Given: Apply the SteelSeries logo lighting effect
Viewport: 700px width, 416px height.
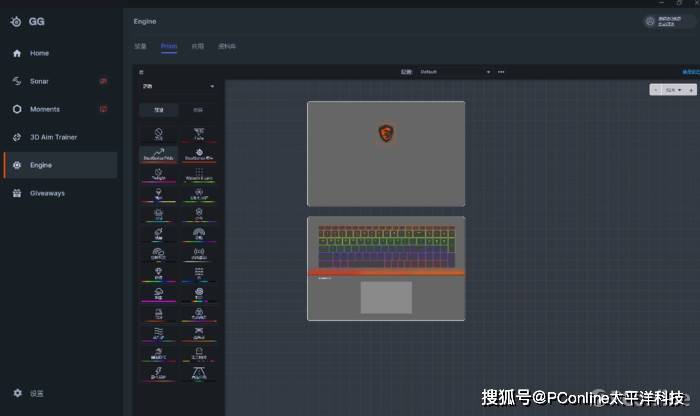Looking at the screenshot, I should point(199,154).
